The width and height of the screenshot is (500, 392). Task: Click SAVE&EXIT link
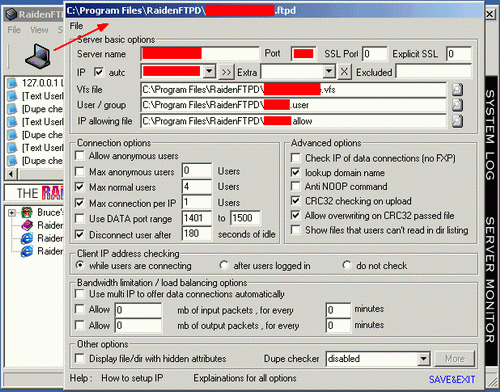(x=452, y=379)
